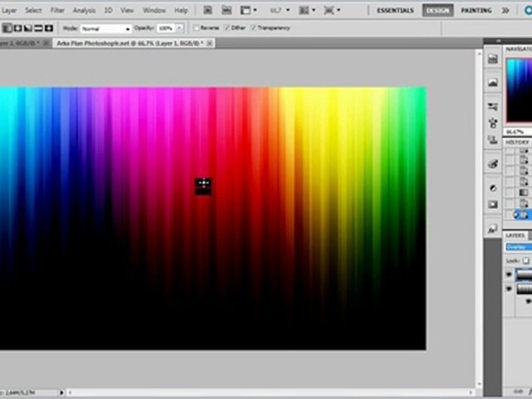Select the radial gradient style
Viewport: 532px width, 399px height.
(x=18, y=28)
